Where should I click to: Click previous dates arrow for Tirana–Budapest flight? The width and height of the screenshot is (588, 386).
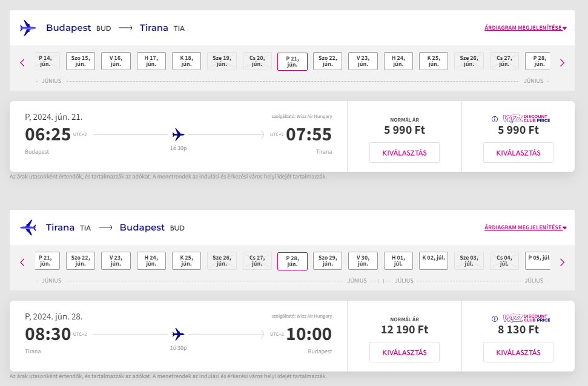coord(22,263)
